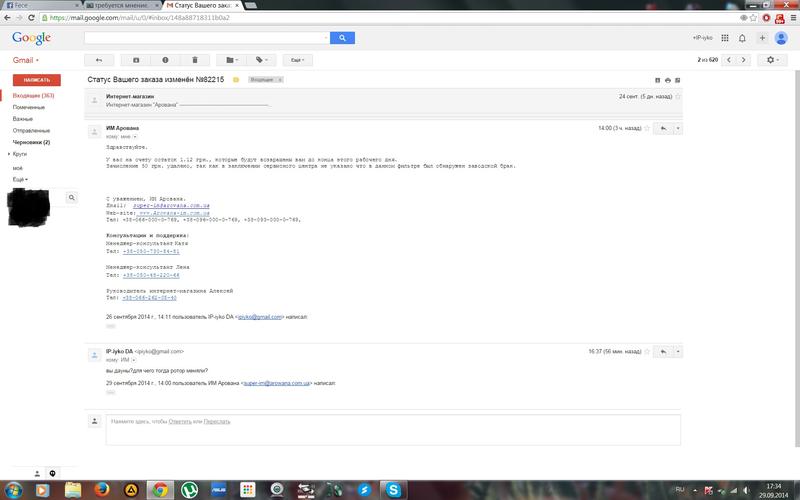
Task: Click the Ответить reply link
Action: coord(179,422)
